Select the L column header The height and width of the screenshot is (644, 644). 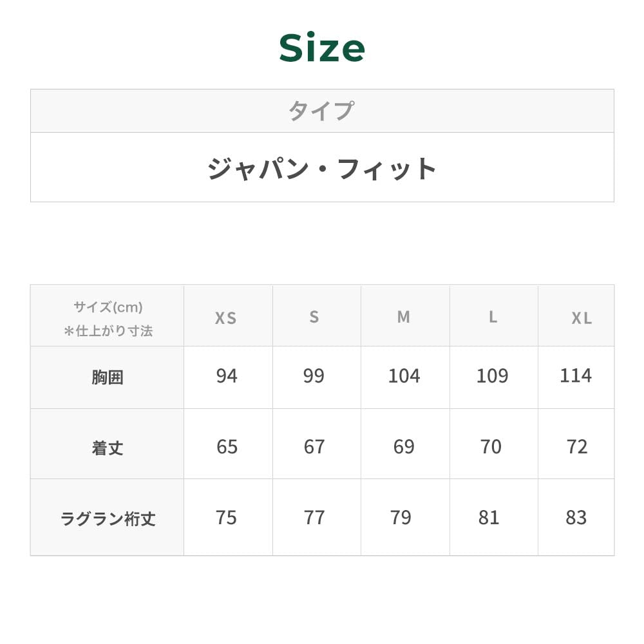493,317
